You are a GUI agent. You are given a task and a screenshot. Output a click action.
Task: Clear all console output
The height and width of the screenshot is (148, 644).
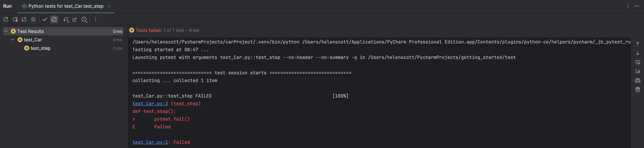click(x=638, y=89)
